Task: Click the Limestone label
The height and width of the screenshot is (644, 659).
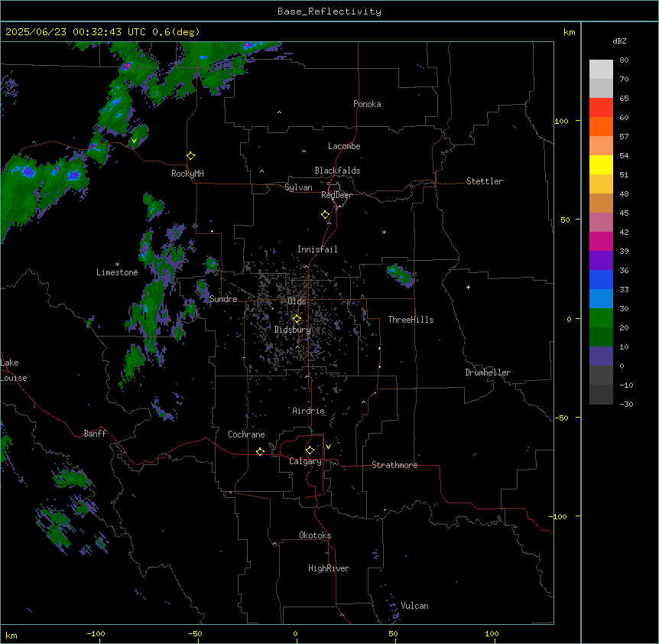Action: [x=117, y=272]
